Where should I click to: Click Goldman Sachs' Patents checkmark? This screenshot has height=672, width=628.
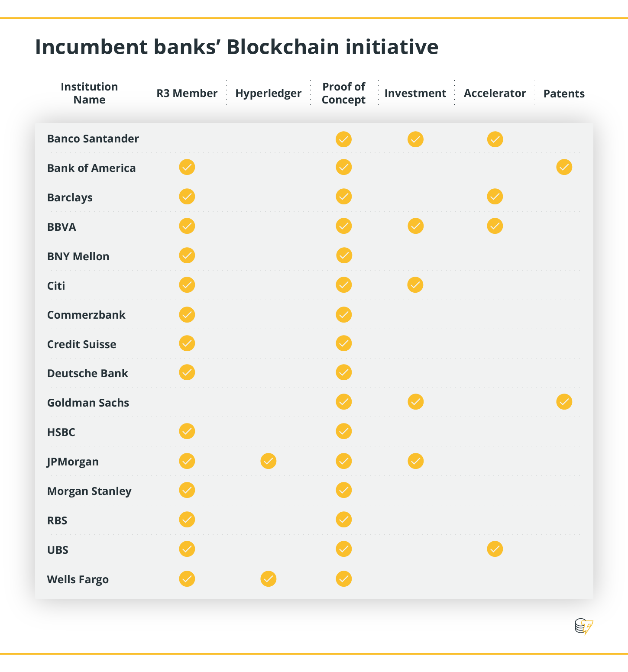[x=564, y=402]
